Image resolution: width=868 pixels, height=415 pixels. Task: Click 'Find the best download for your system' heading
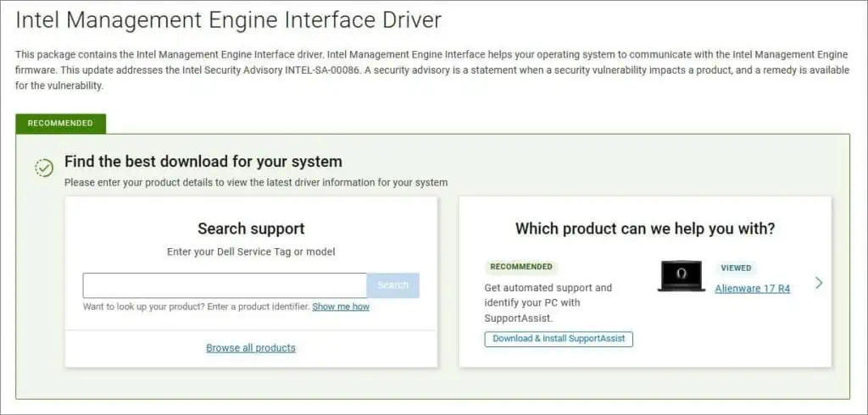203,162
